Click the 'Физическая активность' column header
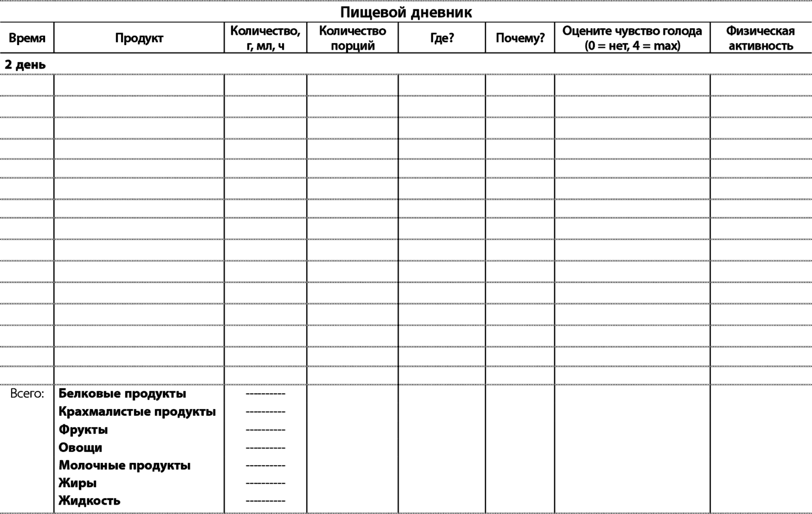The width and height of the screenshot is (812, 514). coord(760,38)
